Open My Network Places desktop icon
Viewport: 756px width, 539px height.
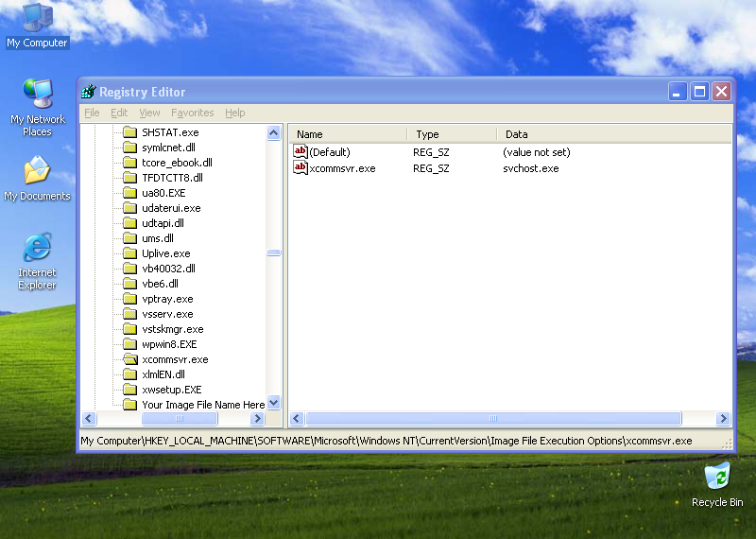pos(37,96)
